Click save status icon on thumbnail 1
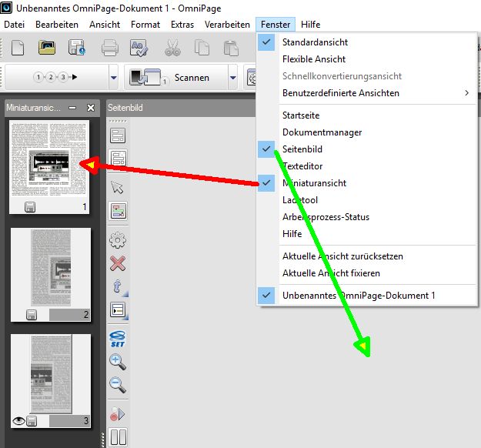 (30, 207)
